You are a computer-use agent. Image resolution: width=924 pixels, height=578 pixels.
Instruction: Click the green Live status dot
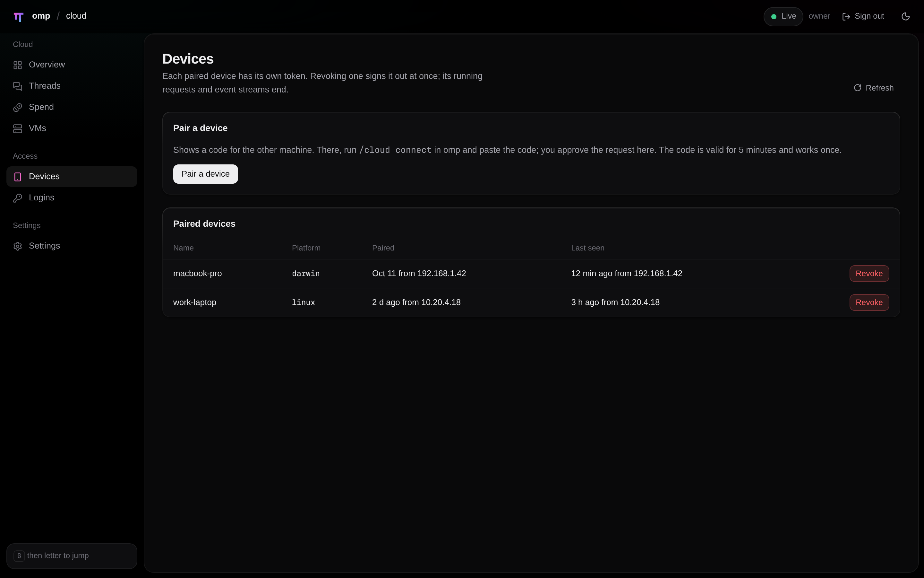click(x=774, y=16)
